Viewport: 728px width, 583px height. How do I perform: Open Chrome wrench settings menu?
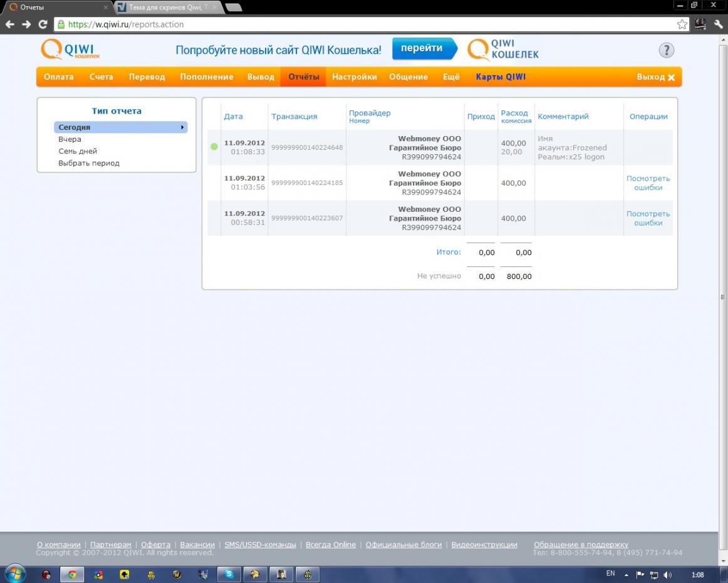coord(719,24)
